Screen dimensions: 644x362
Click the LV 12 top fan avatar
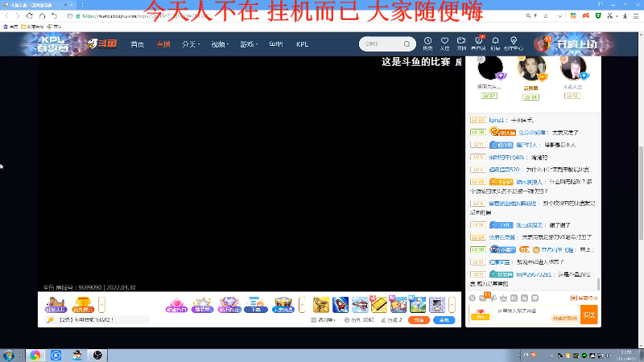pos(573,68)
